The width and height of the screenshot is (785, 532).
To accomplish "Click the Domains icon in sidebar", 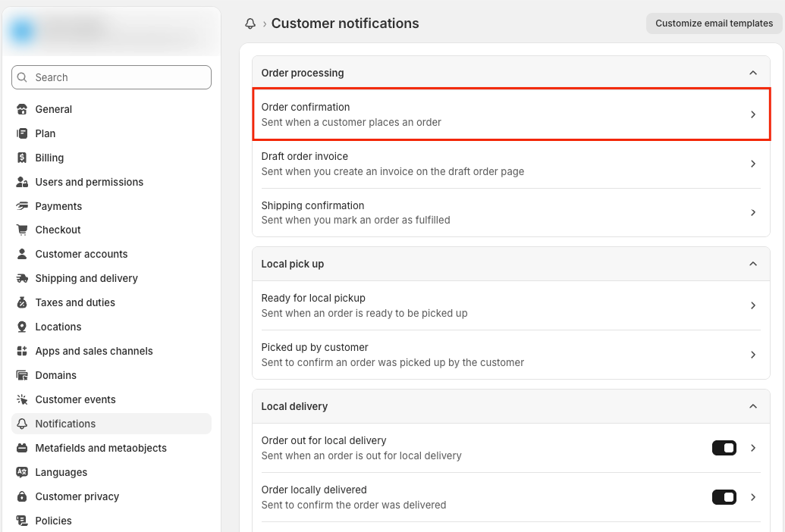I will (x=22, y=375).
